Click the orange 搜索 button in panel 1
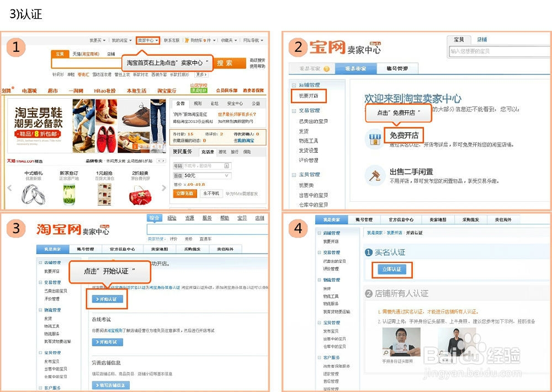Screen dimensions: 552x392 click(229, 63)
